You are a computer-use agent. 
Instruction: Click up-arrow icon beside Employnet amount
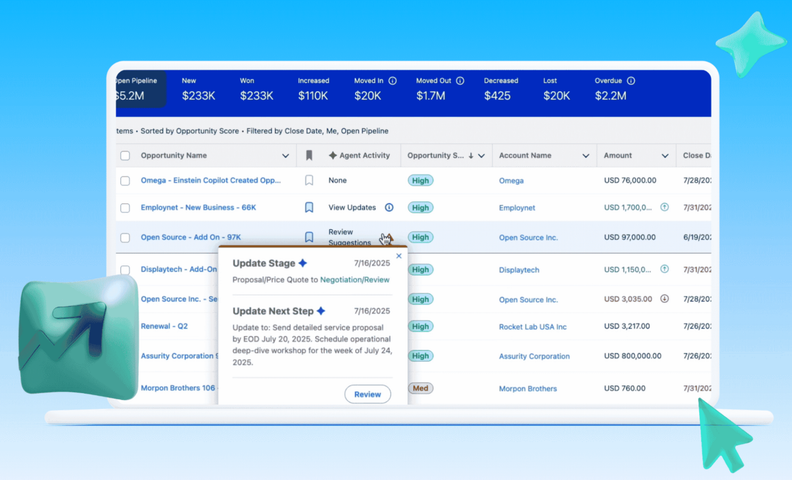[665, 207]
